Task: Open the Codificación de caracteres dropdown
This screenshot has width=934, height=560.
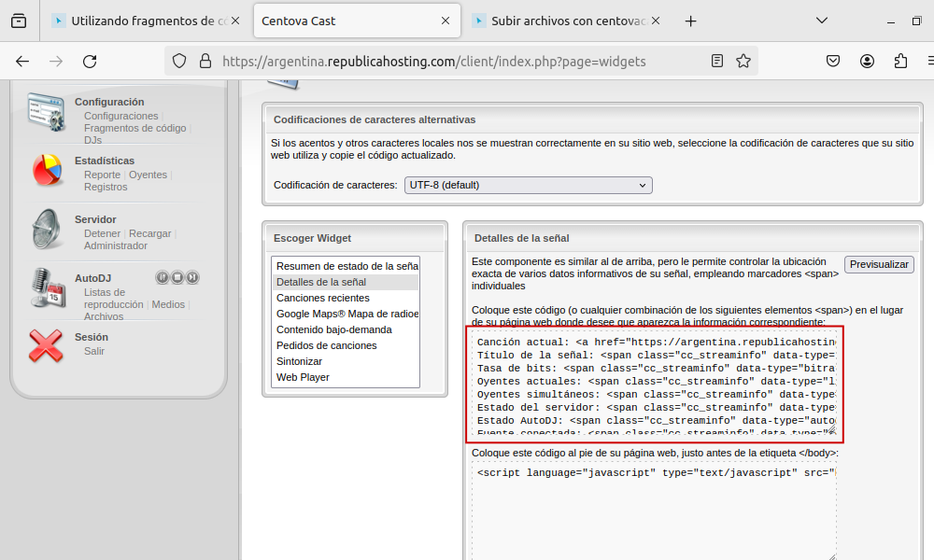Action: (528, 185)
